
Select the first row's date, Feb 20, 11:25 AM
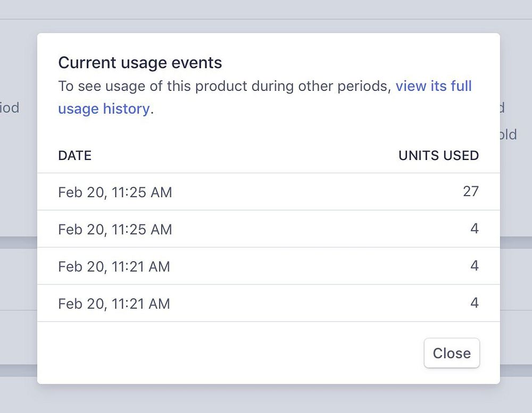point(115,192)
